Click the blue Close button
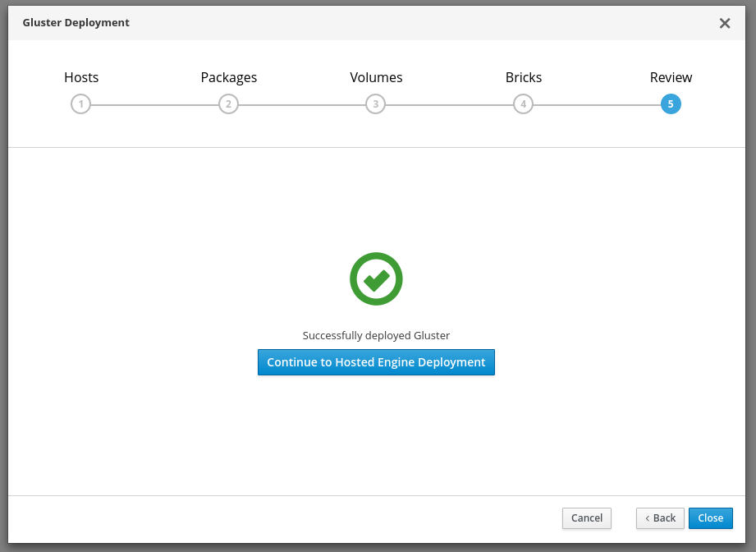Screen dimensions: 756x552 pos(710,517)
